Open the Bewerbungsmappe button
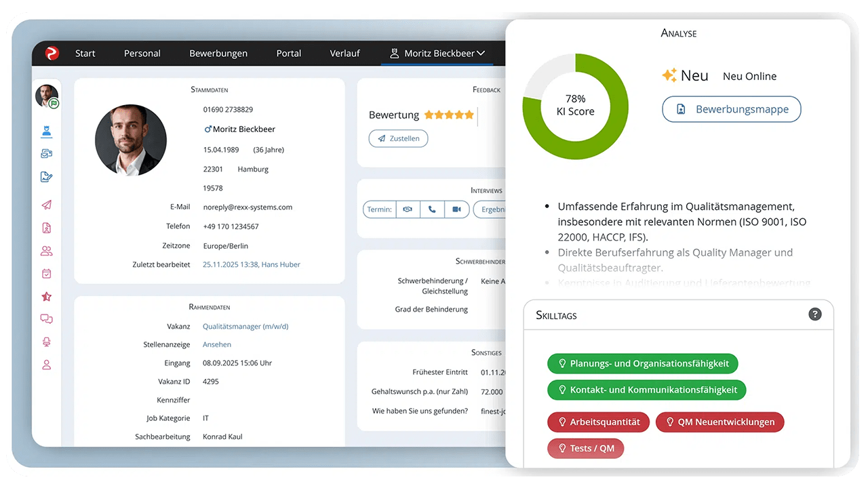The height and width of the screenshot is (488, 868). coord(732,109)
